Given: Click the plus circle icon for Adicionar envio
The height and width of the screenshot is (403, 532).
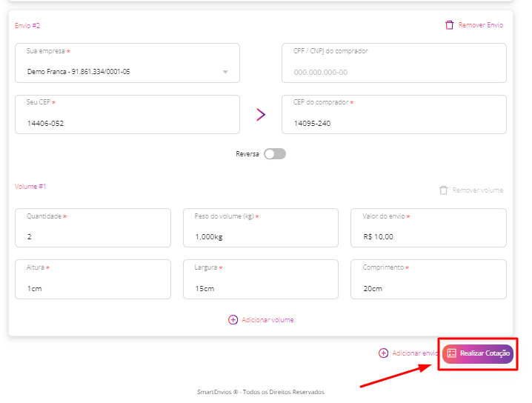Looking at the screenshot, I should point(383,353).
